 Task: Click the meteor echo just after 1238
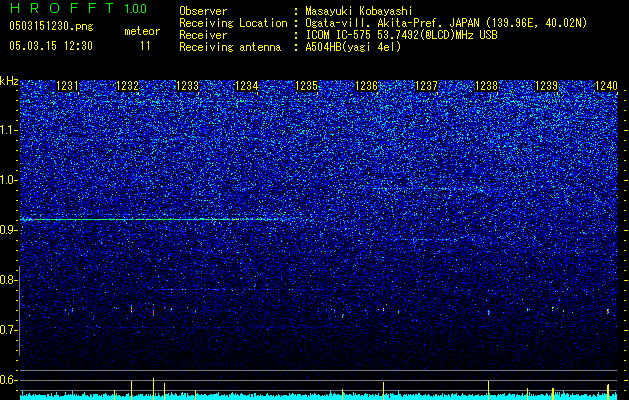[489, 312]
